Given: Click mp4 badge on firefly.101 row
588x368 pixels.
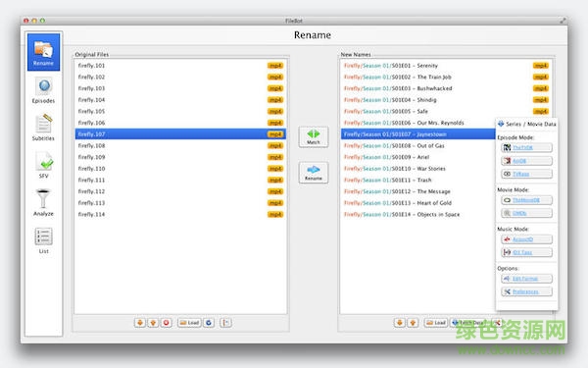Looking at the screenshot, I should 275,66.
